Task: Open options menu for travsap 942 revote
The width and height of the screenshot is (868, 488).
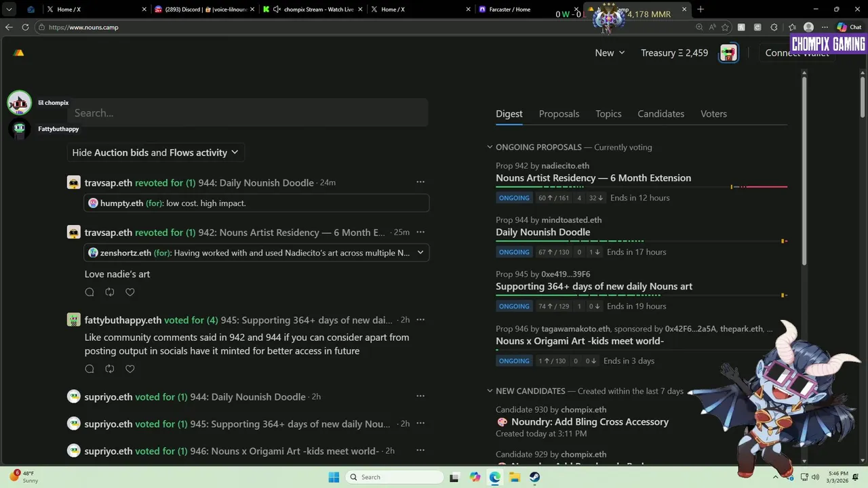Action: pyautogui.click(x=420, y=232)
